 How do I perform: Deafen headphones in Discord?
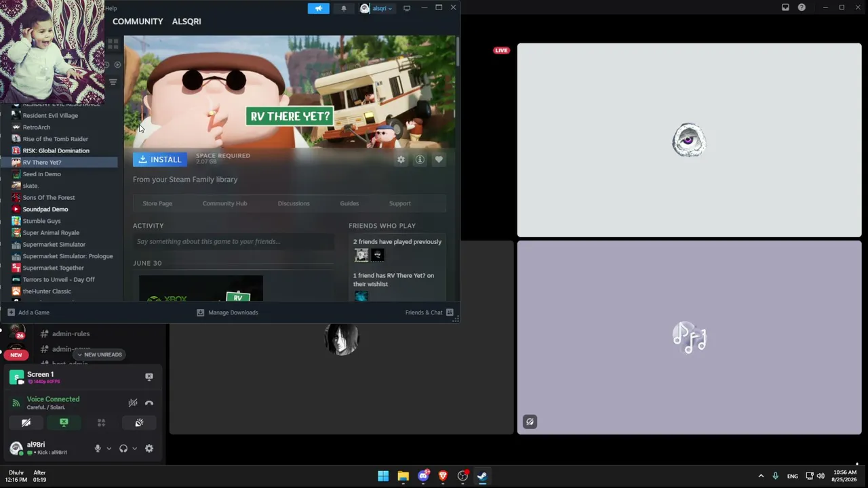click(x=123, y=448)
